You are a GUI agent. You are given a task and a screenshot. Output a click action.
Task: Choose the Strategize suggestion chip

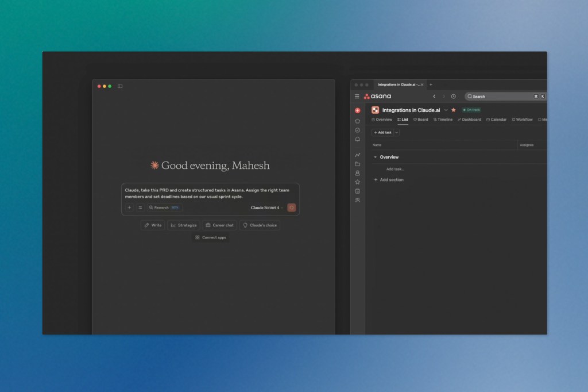point(183,225)
